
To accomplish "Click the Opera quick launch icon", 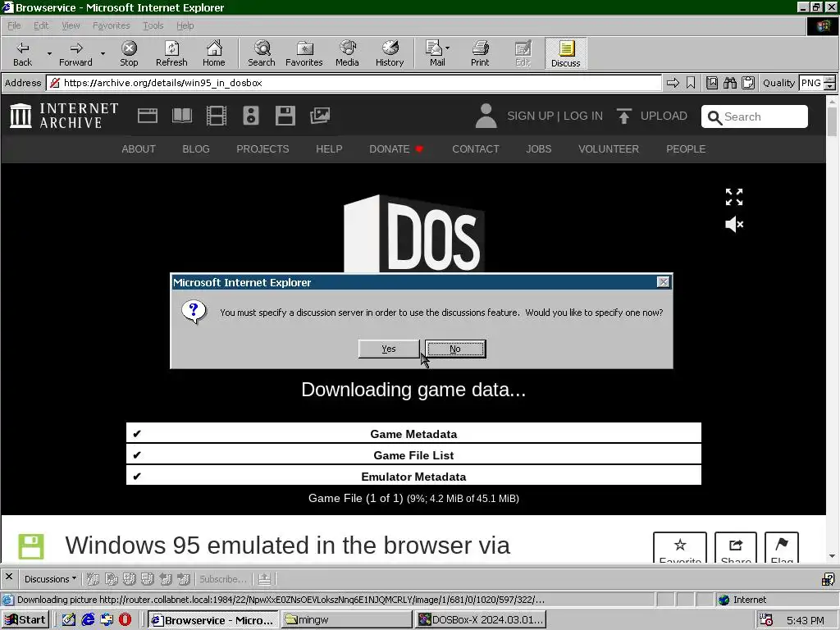I will pos(125,620).
